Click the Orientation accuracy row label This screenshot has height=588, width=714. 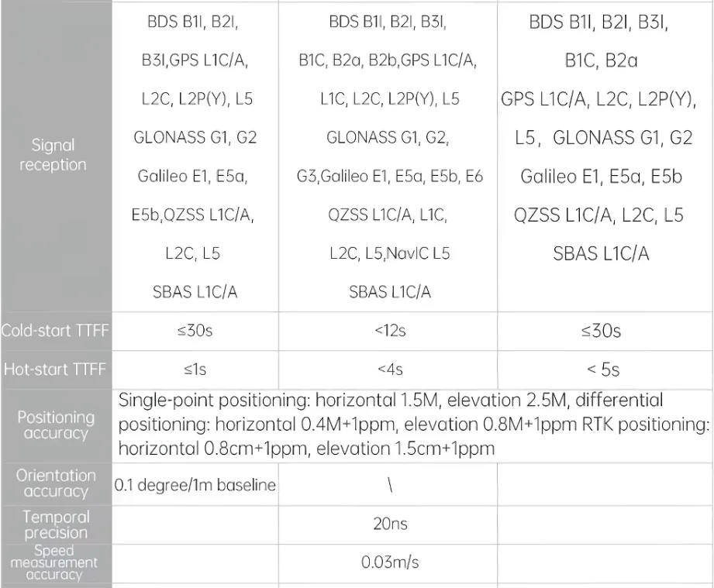coord(56,483)
